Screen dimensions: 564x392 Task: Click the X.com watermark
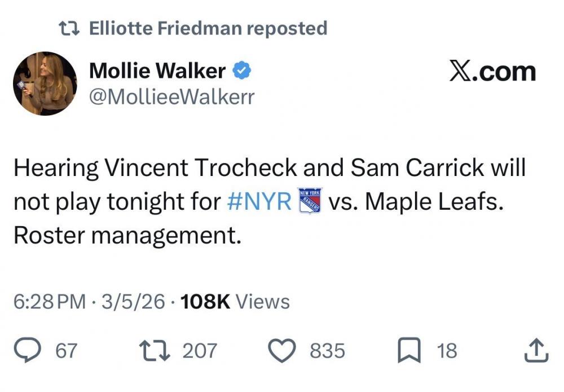coord(492,72)
